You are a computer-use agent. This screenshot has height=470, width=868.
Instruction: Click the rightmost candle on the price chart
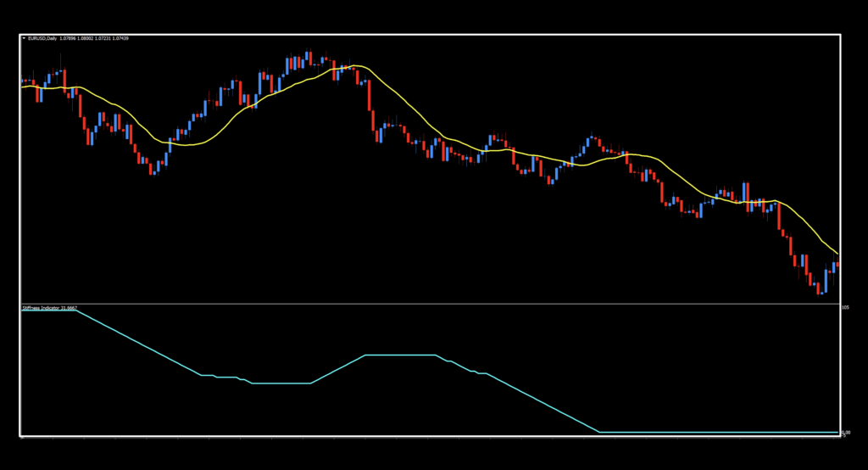[837, 267]
